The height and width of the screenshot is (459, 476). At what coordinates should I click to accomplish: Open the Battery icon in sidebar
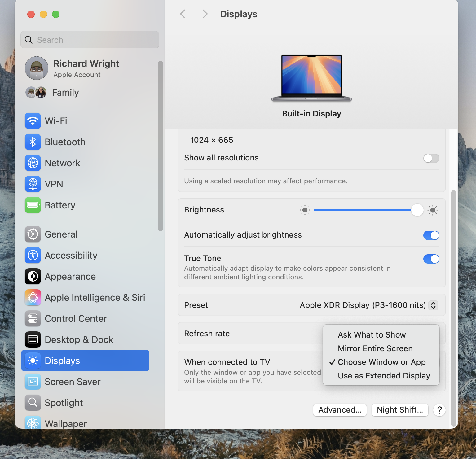pos(33,205)
